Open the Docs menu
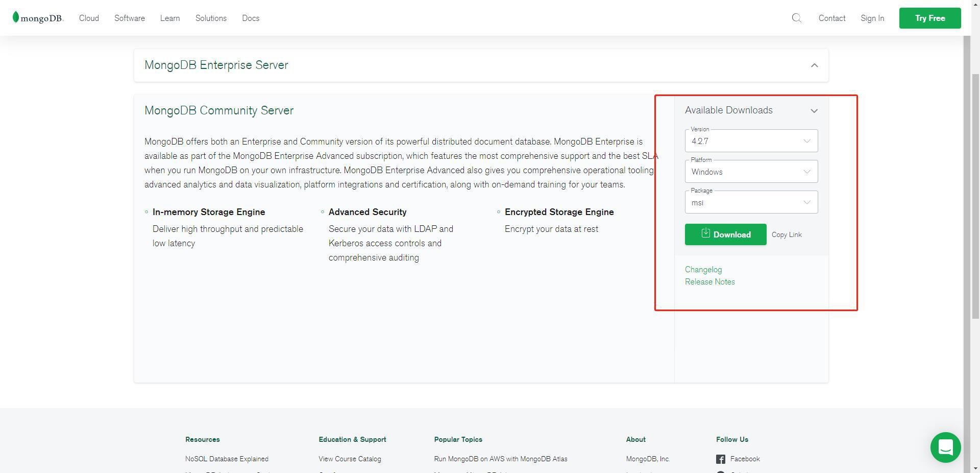Screen dimensions: 980x473 pos(251,18)
